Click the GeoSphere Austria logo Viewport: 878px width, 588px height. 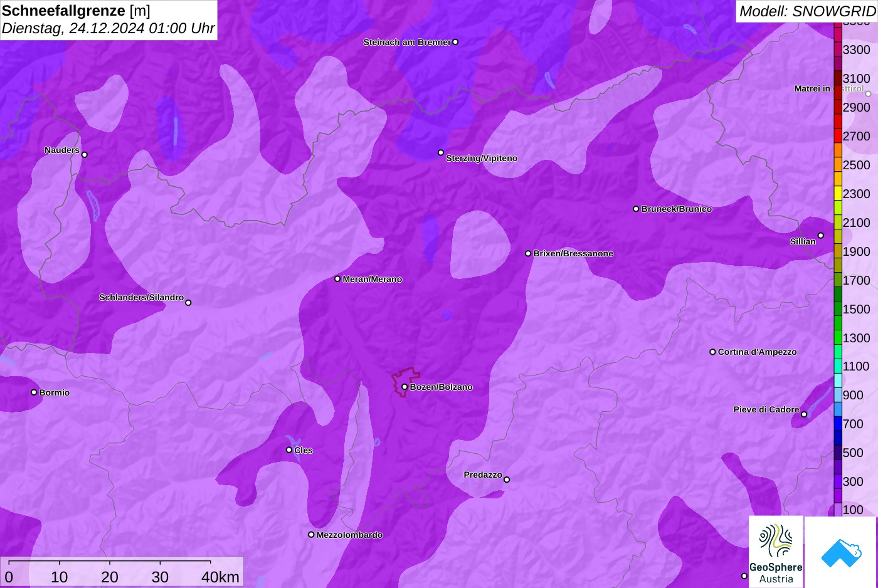pyautogui.click(x=776, y=552)
